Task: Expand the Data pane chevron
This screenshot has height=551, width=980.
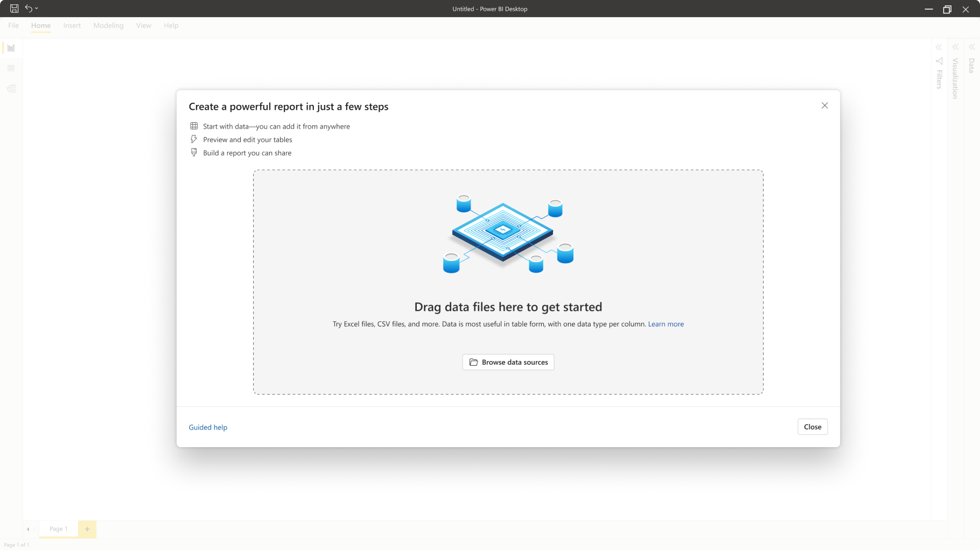Action: click(972, 47)
